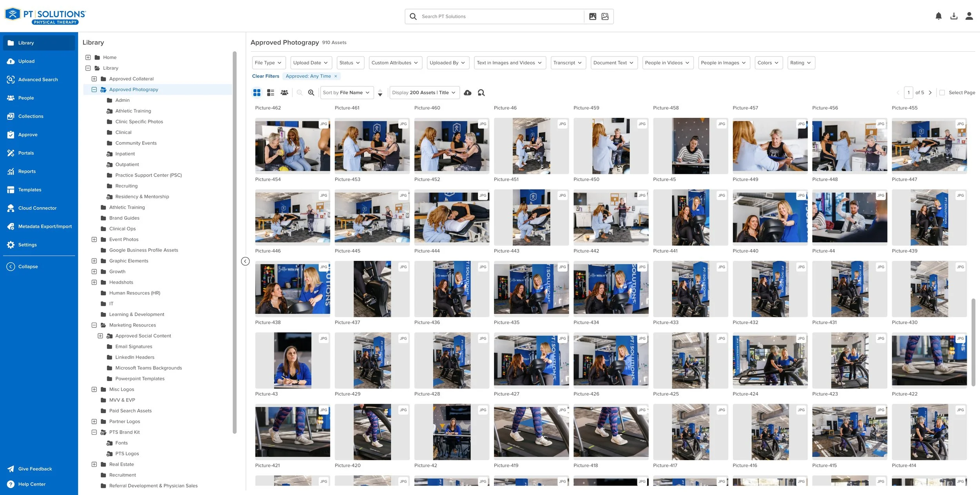Click the upload cloud icon in toolbar
The width and height of the screenshot is (980, 495).
coord(467,93)
